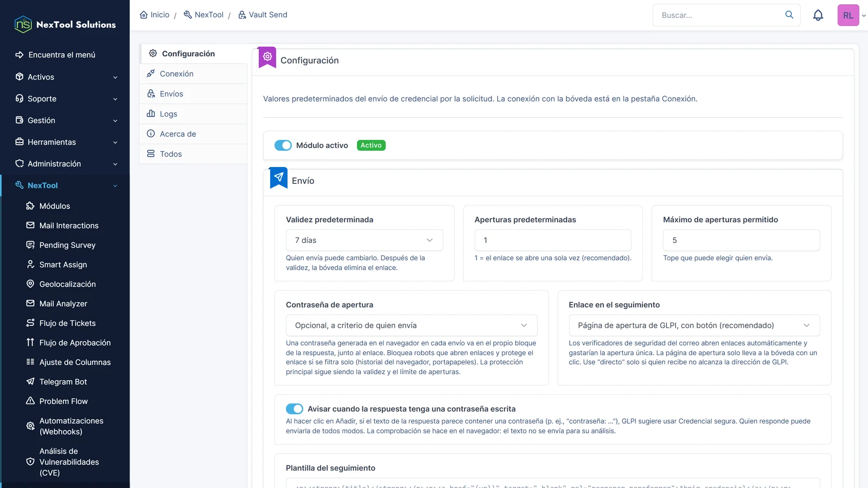
Task: Expand the Activos menu chevron
Action: pyautogui.click(x=115, y=78)
